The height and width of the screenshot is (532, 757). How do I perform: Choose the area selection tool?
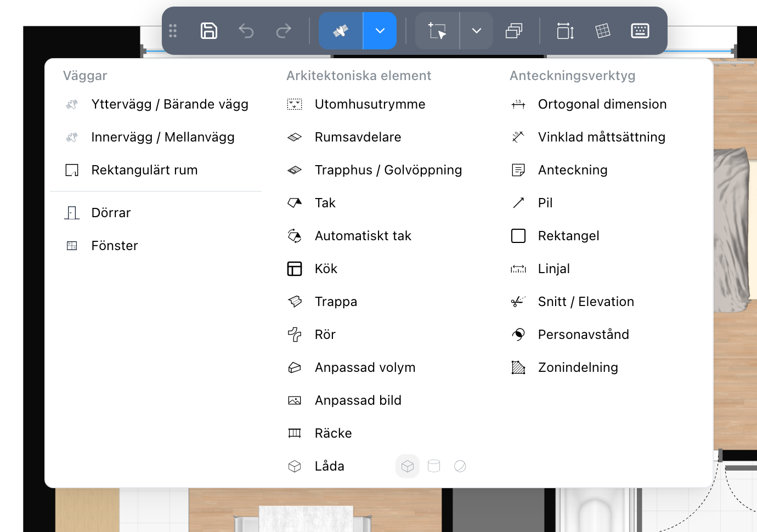pos(437,31)
